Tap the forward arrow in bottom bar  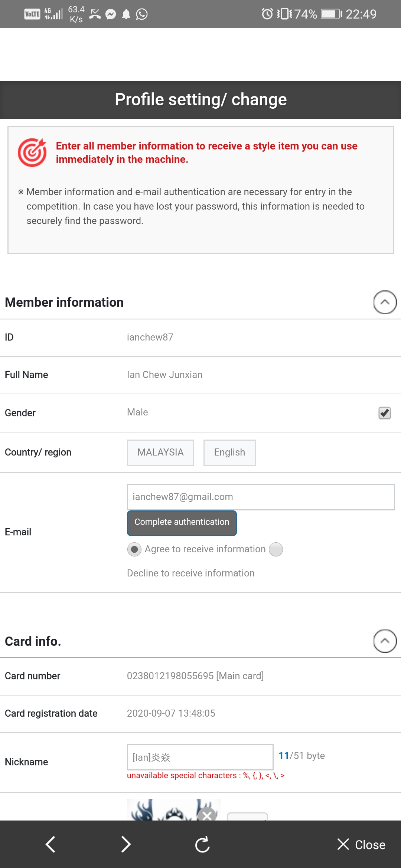(126, 845)
